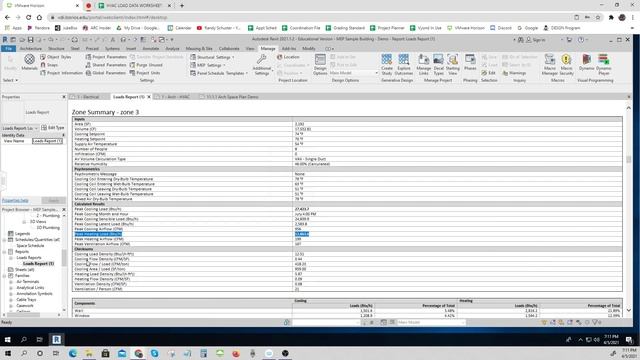
Task: Open Manage Links
Action: point(423,64)
